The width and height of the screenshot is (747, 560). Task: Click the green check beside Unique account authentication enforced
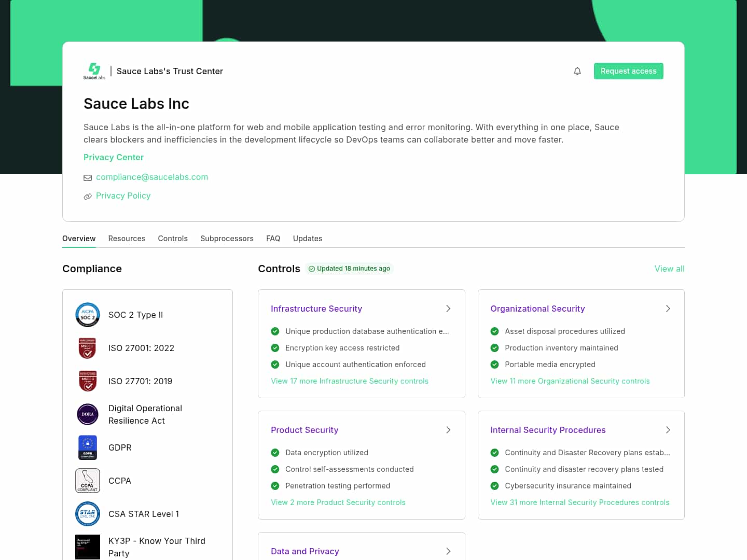(275, 365)
